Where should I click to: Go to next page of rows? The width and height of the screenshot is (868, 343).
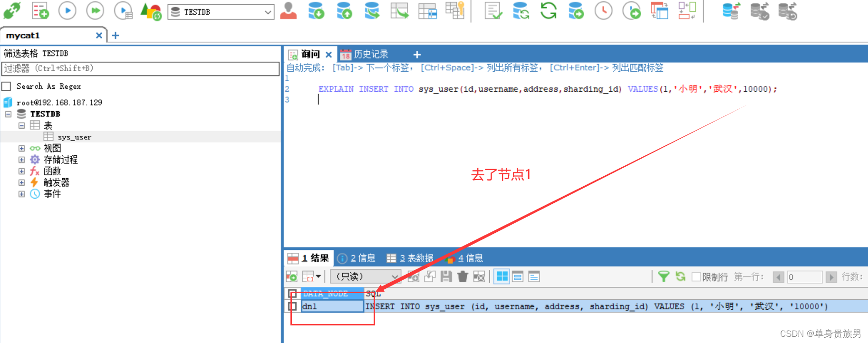coord(831,277)
